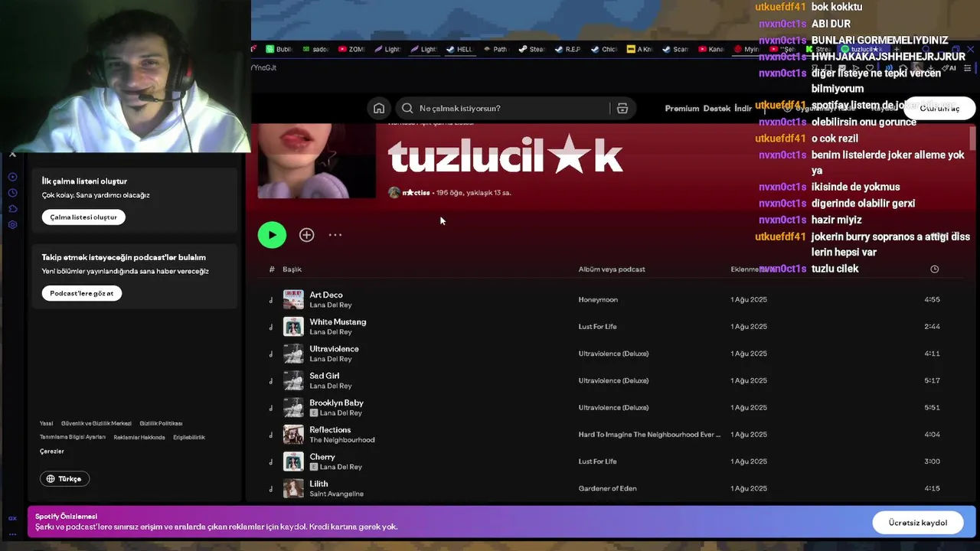This screenshot has height=551, width=980.
Task: Switch to the Kana YouTube browser tab
Action: 711,49
